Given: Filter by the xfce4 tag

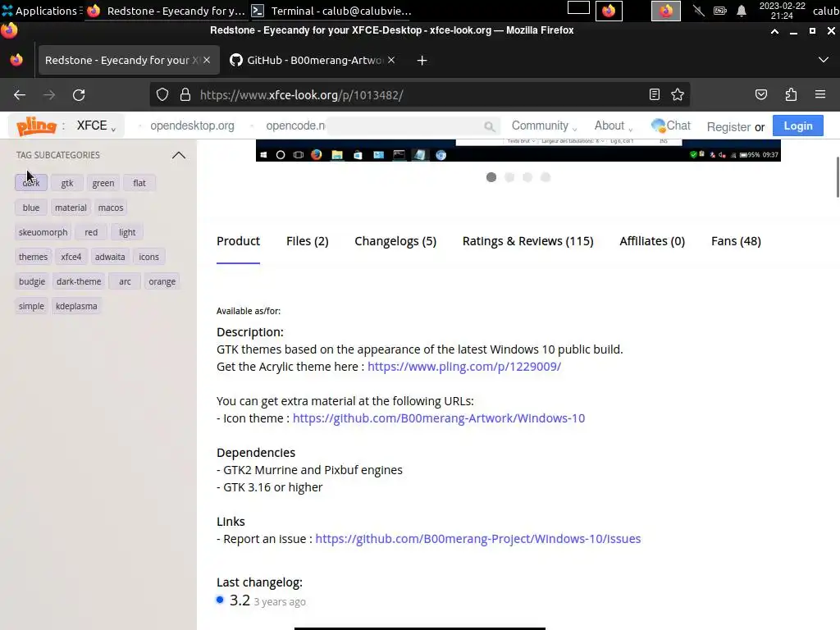Looking at the screenshot, I should tap(71, 257).
